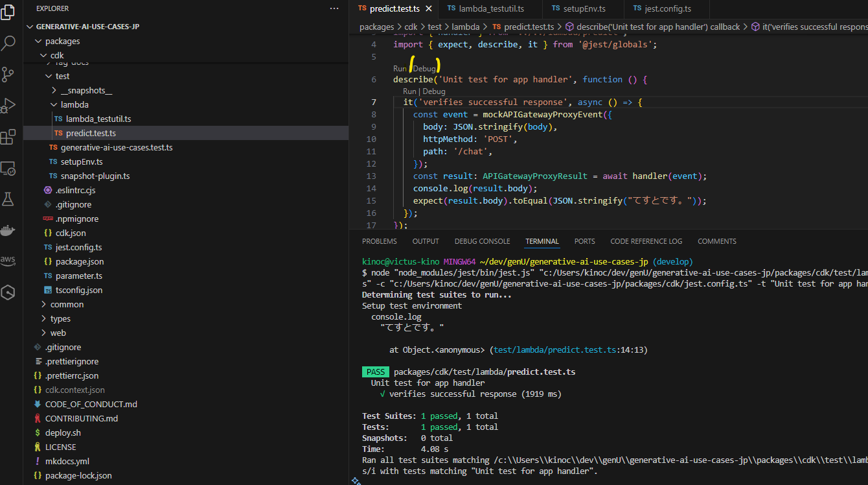This screenshot has width=868, height=485.
Task: Click the git icon beside the root .gitignore
Action: [x=38, y=347]
